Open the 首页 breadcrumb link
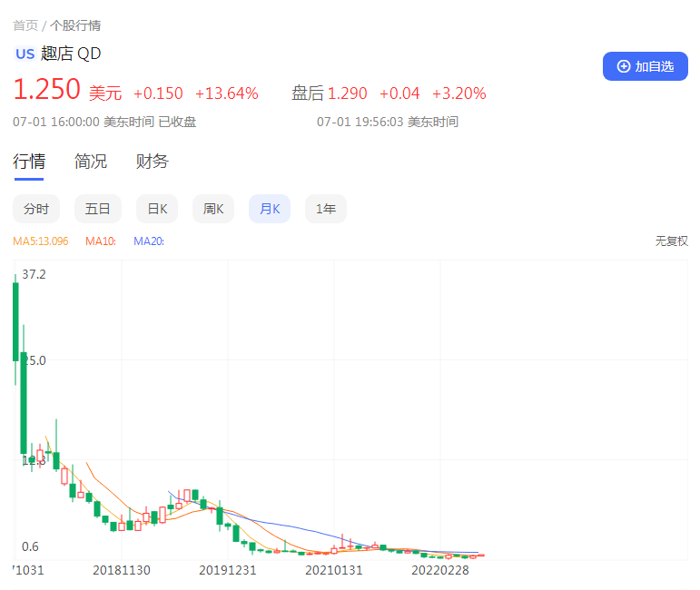Image resolution: width=700 pixels, height=590 pixels. (25, 25)
